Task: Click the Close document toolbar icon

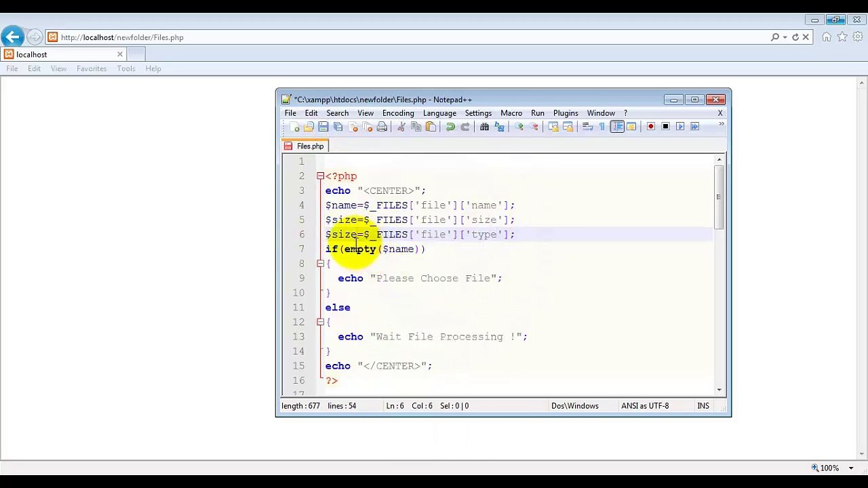Action: click(x=353, y=127)
